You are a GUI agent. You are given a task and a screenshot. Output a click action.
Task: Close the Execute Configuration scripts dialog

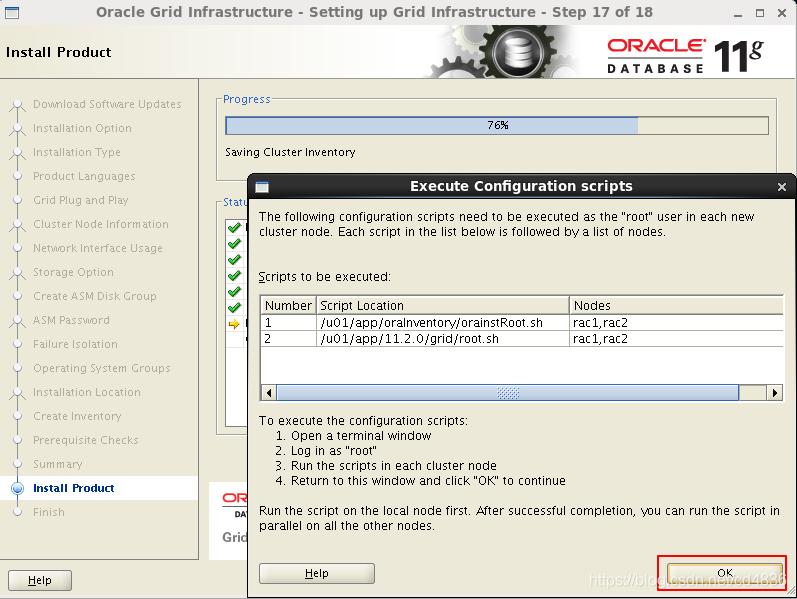[x=782, y=187]
